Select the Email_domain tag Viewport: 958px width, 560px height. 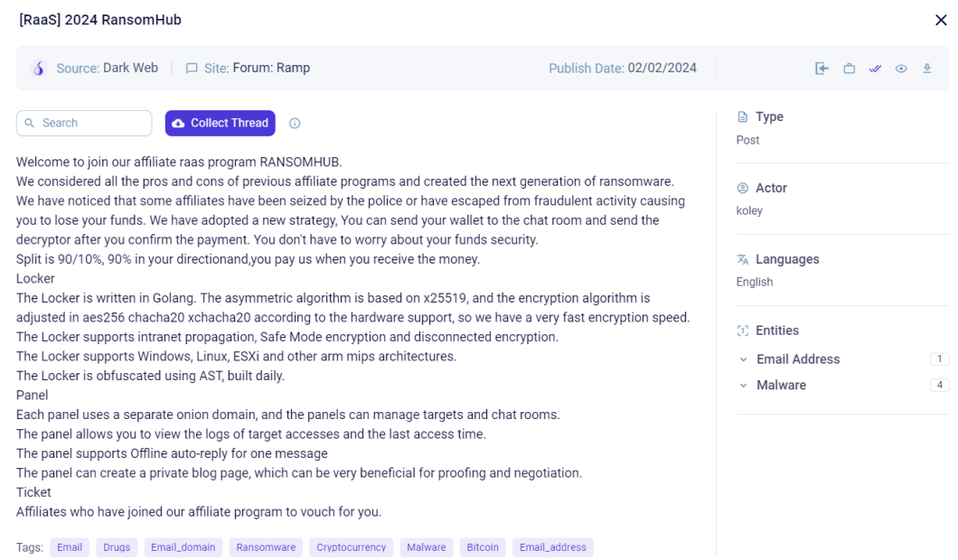click(183, 547)
